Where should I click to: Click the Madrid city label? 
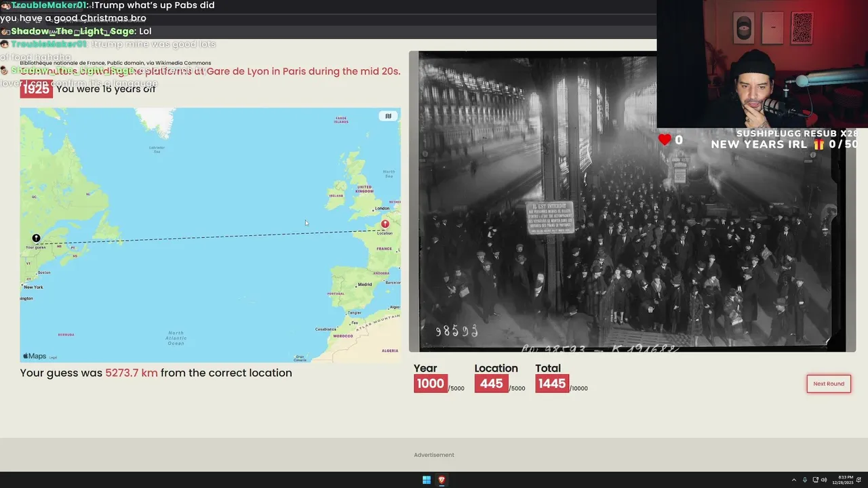[365, 284]
